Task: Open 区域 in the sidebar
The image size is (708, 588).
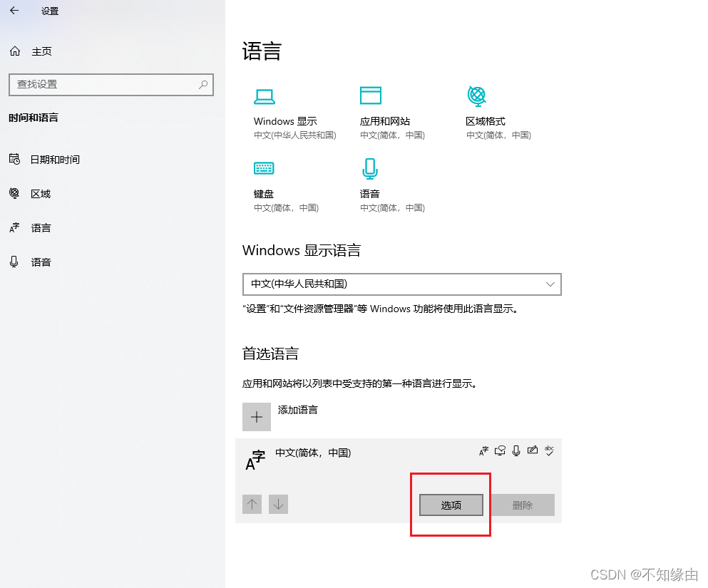Action: pyautogui.click(x=30, y=194)
